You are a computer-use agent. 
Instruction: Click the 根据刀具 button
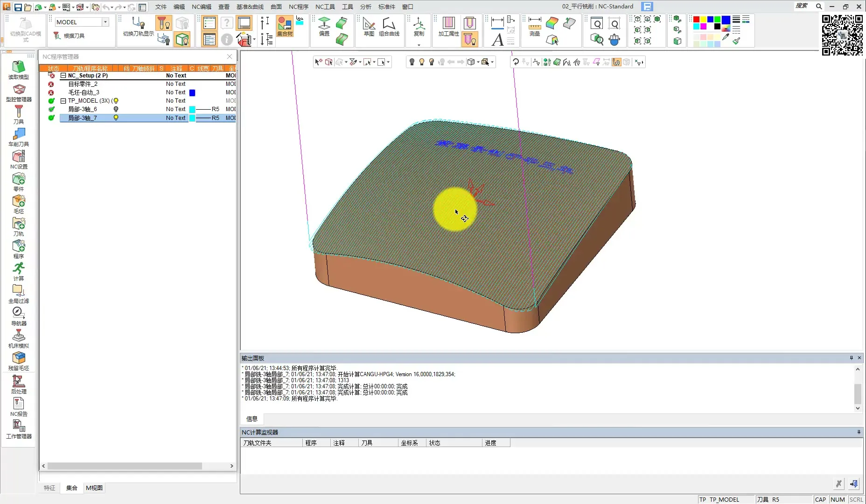69,36
